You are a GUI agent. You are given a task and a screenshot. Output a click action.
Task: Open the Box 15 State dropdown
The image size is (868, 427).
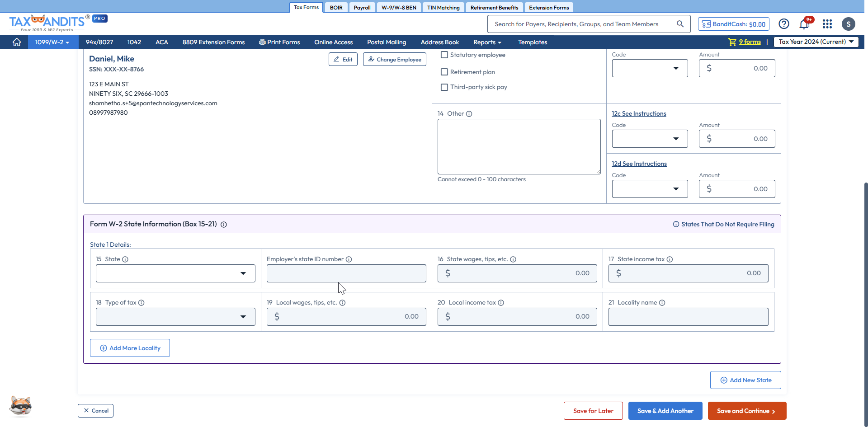[x=175, y=273]
